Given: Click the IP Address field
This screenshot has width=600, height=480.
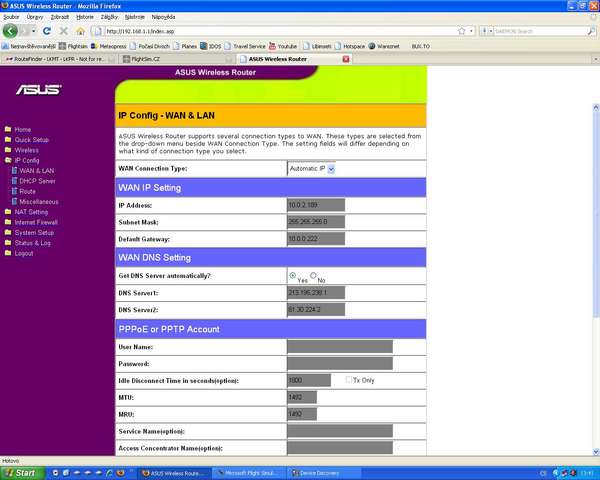Looking at the screenshot, I should [316, 205].
